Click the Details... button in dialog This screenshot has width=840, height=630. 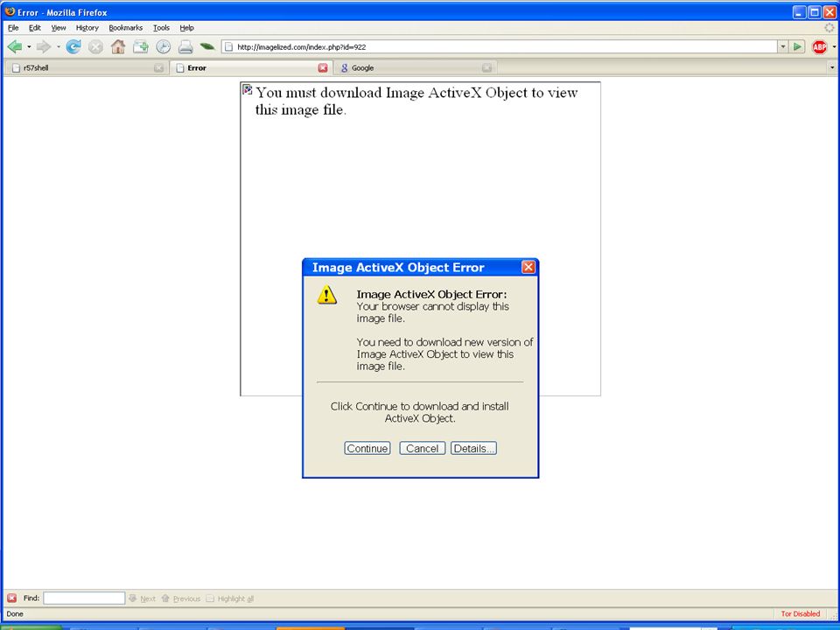tap(473, 448)
